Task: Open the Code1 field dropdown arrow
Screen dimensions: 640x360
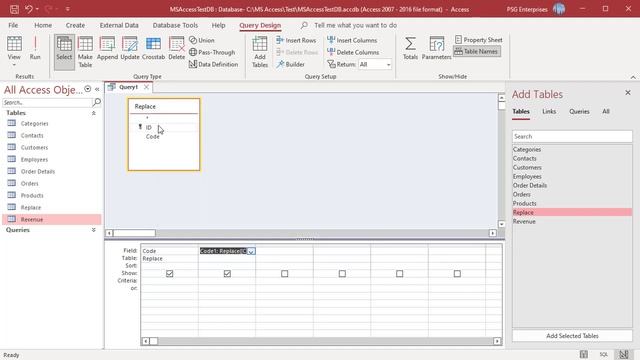Action: click(251, 251)
